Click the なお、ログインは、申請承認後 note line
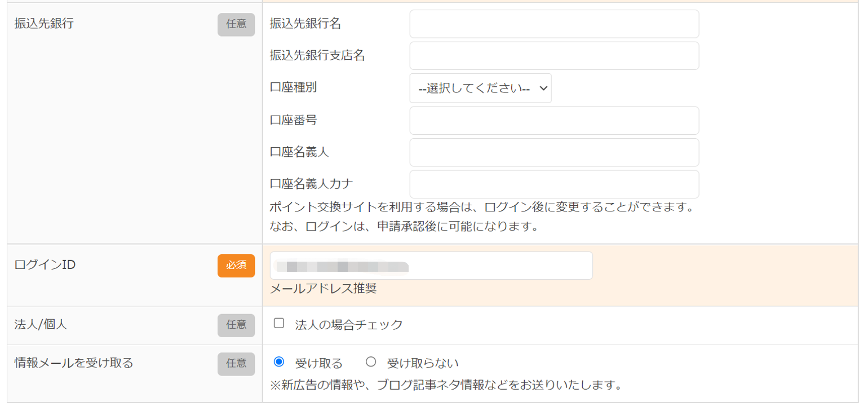 [x=405, y=227]
